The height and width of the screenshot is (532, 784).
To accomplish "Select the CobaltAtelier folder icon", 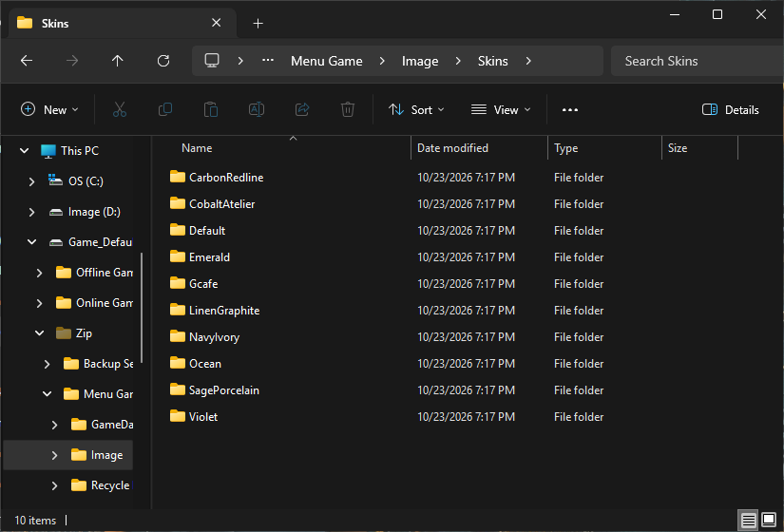I will [x=178, y=203].
